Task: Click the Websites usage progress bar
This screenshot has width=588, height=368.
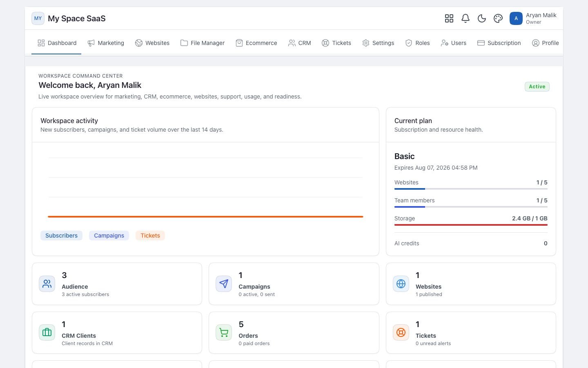Action: [x=471, y=189]
